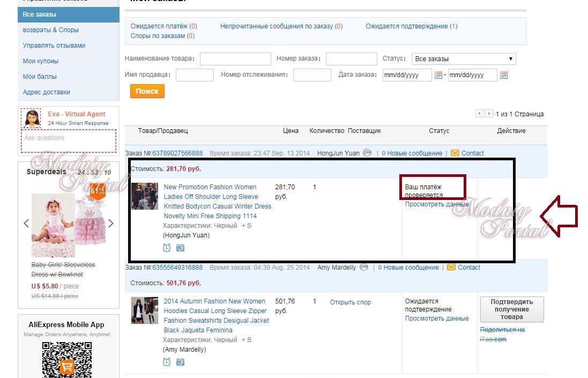This screenshot has width=588, height=378.
Task: Click calendar icon under Knitted Bodycon Dress item
Action: click(x=181, y=248)
